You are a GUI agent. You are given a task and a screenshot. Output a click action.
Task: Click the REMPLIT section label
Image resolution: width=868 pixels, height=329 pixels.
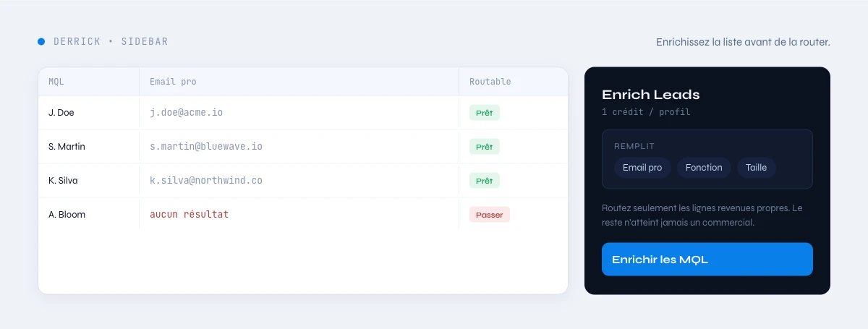[x=634, y=146]
